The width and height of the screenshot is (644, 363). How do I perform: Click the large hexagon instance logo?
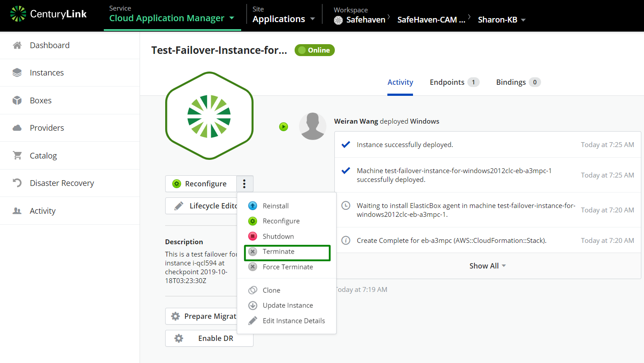[209, 116]
